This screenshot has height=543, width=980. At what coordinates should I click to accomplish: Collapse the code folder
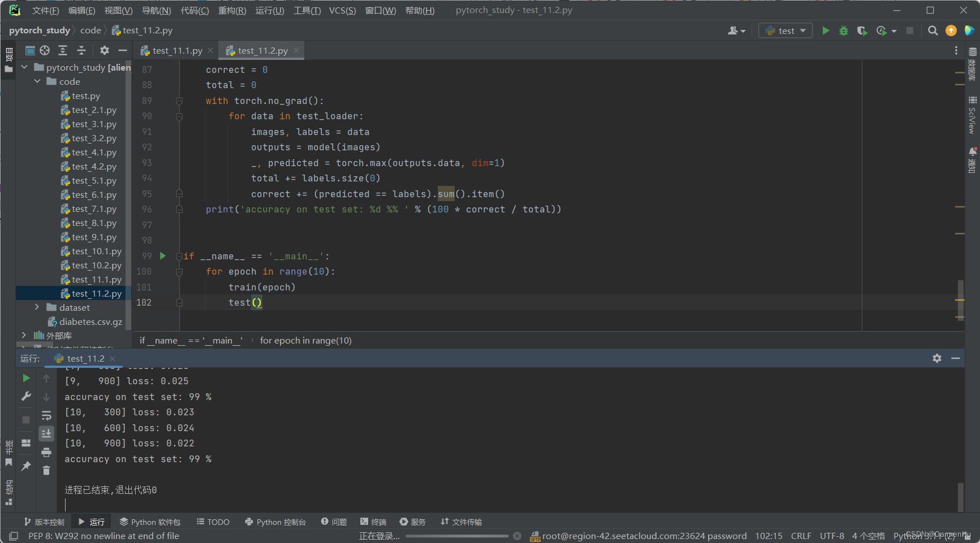click(37, 81)
